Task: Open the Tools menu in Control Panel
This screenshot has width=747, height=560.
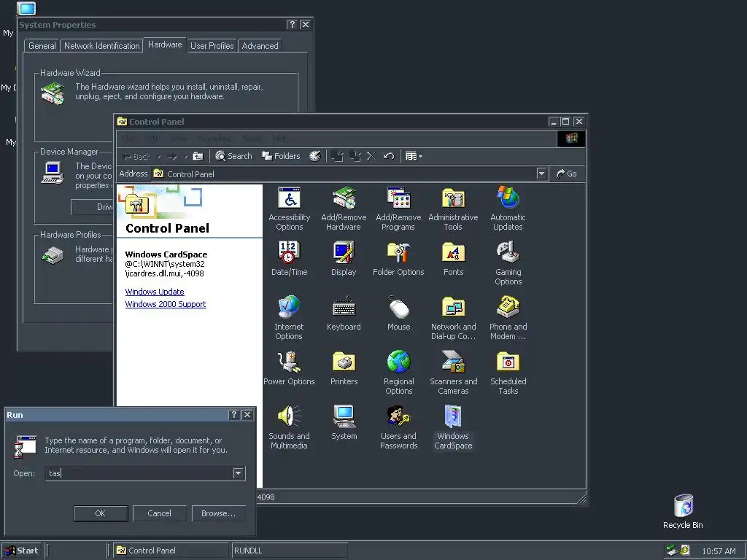Action: click(252, 139)
